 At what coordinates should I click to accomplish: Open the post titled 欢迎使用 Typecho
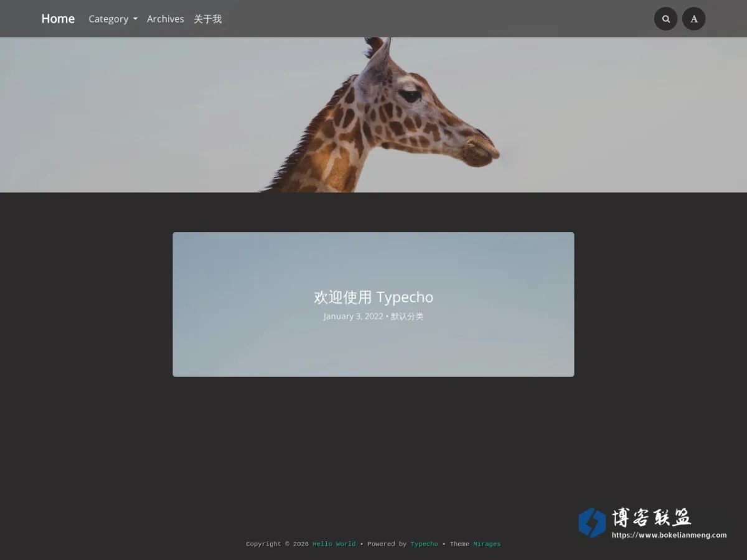click(x=374, y=297)
